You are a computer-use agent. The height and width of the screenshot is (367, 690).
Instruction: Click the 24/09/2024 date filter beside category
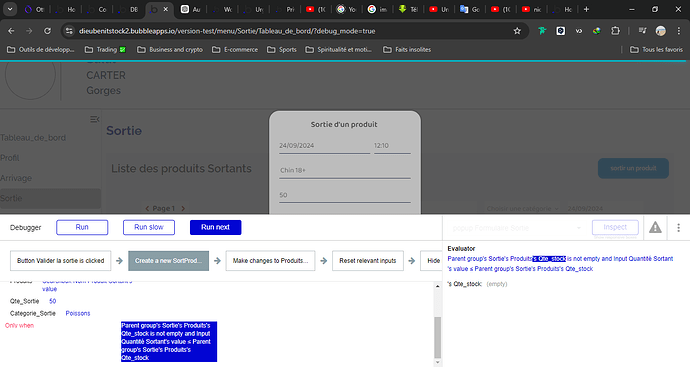click(585, 209)
